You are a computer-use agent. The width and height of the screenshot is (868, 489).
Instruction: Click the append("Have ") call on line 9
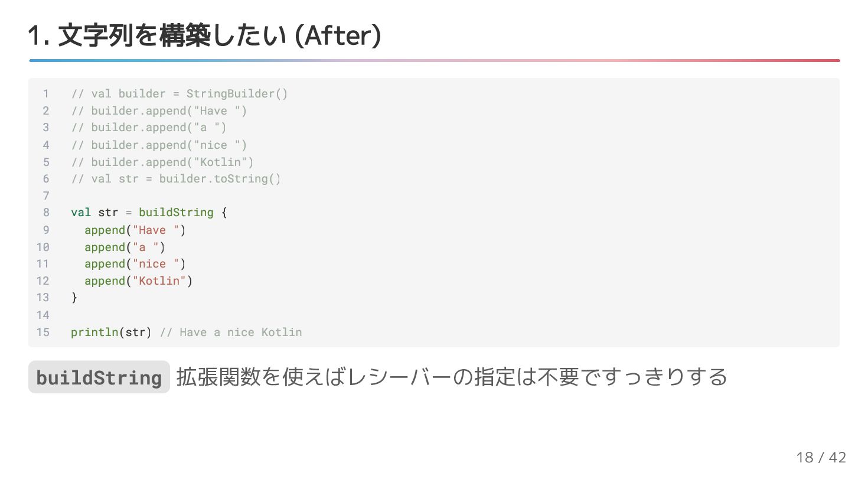[135, 230]
